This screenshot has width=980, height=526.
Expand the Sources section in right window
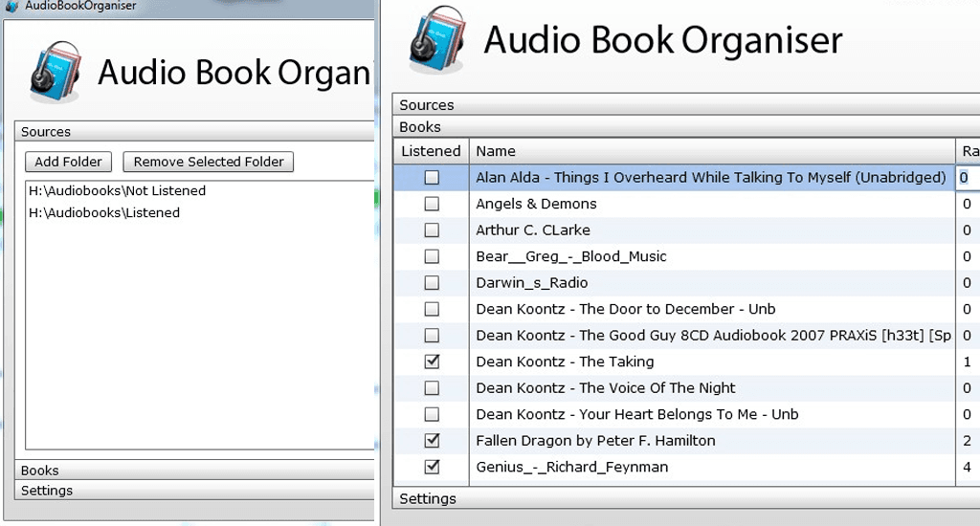(x=427, y=105)
